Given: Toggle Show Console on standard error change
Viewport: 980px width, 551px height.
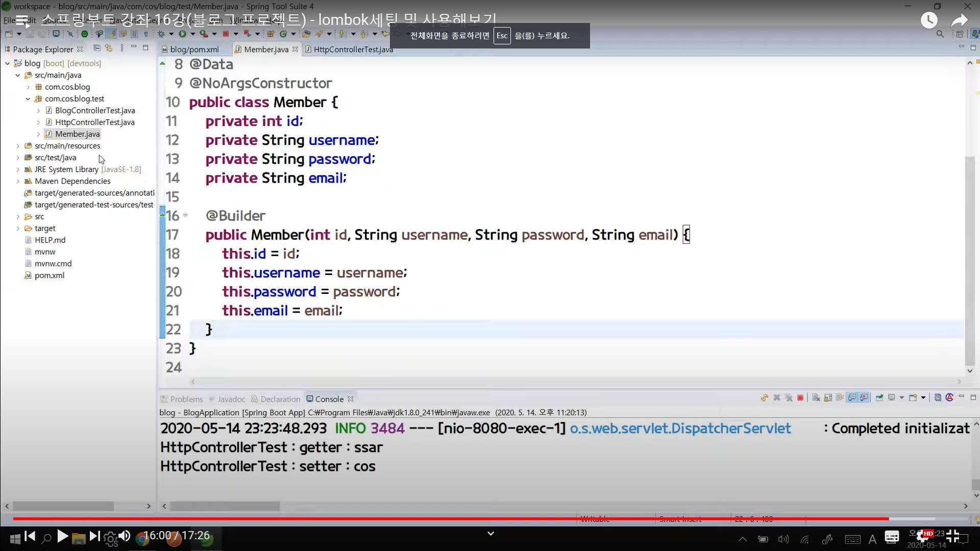Looking at the screenshot, I should pyautogui.click(x=864, y=398).
